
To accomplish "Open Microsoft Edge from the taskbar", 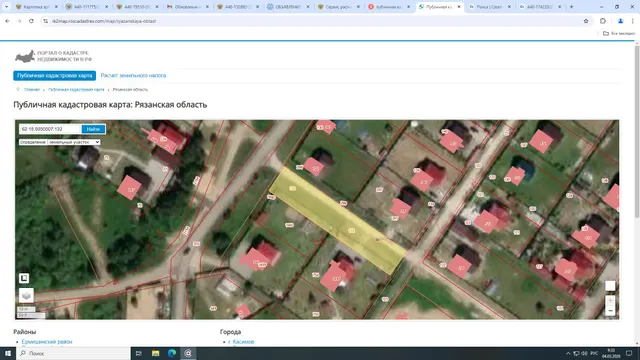I will [x=172, y=353].
